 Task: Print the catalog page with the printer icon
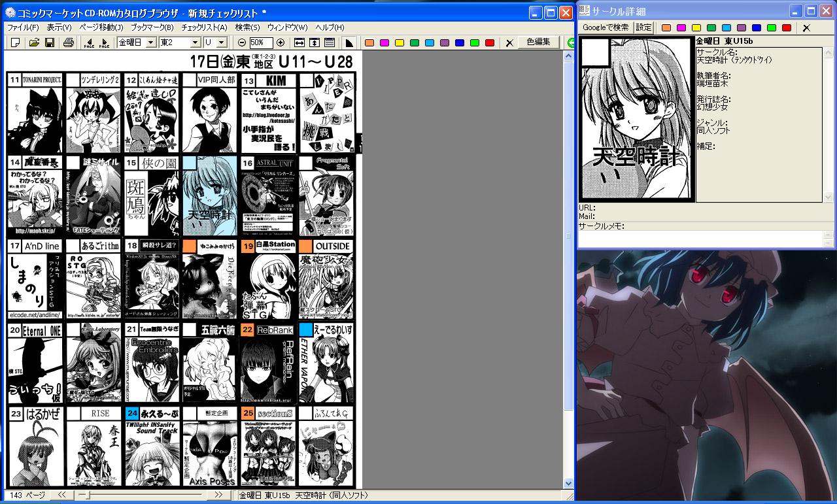pos(68,42)
